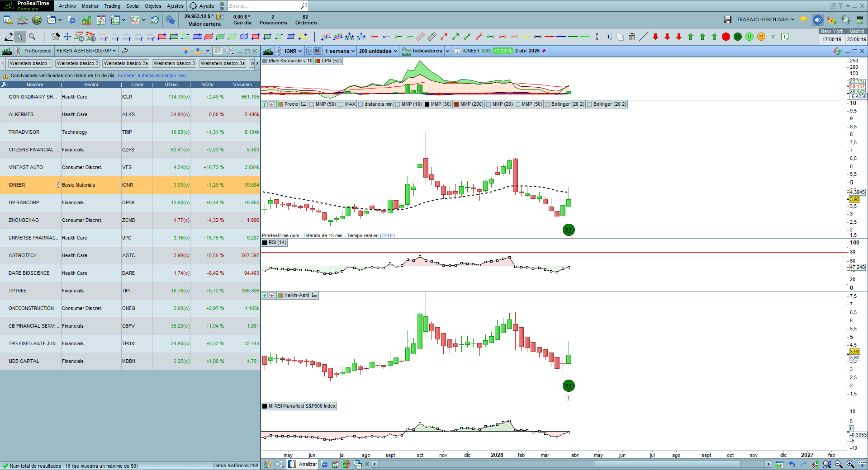Screen dimensions: 868x470
Task: Toggle the weekly W timeframe button
Action: pyautogui.click(x=317, y=51)
